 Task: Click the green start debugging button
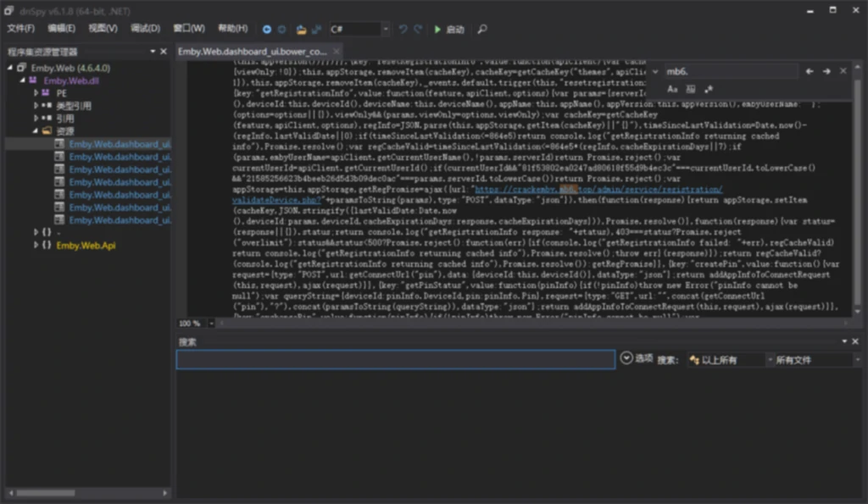(437, 29)
